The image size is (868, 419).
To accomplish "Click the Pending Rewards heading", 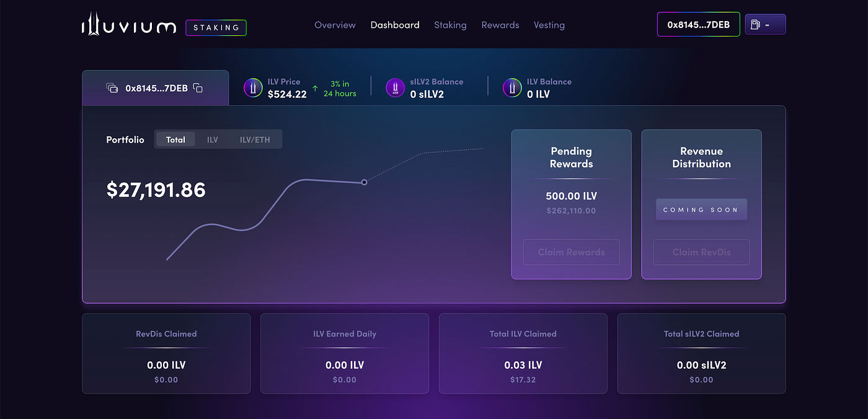I will coord(571,157).
